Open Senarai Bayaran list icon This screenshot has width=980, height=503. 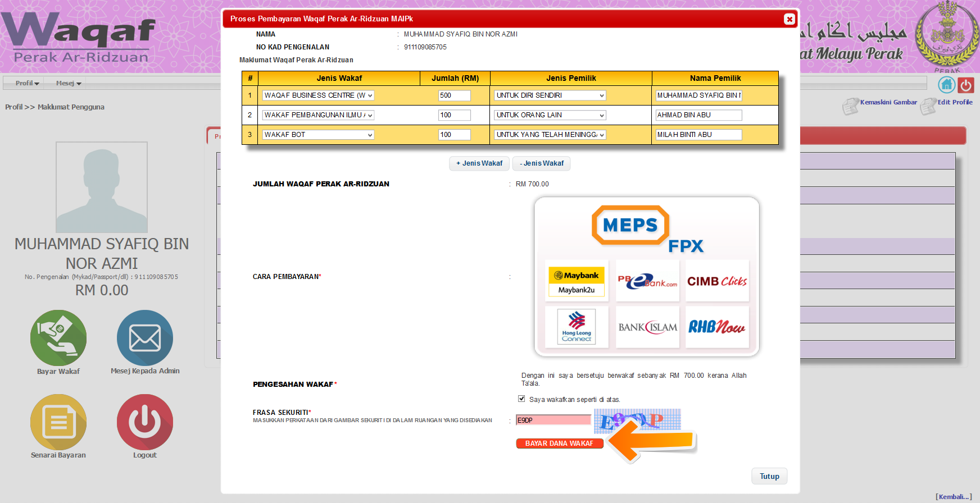(58, 422)
